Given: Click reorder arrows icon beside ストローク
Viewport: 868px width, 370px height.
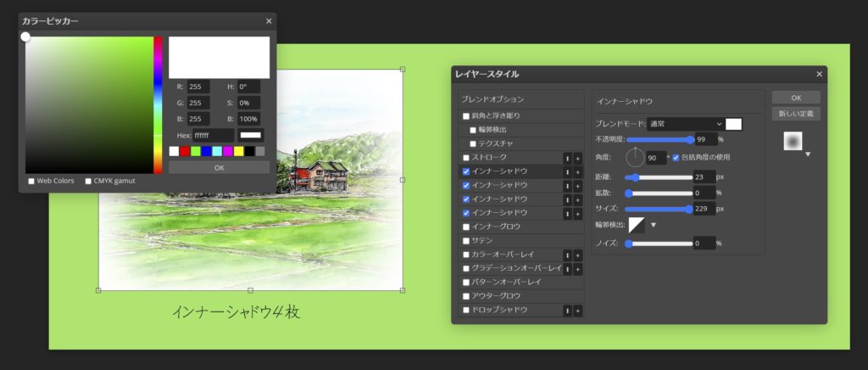Looking at the screenshot, I should [x=567, y=158].
